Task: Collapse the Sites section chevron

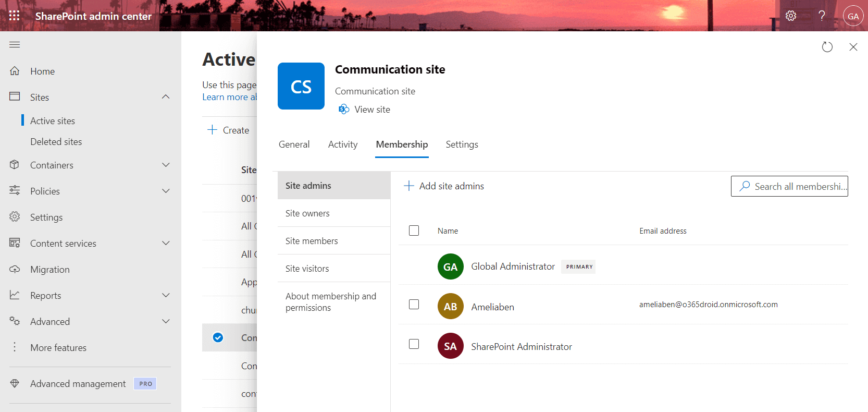Action: 166,97
